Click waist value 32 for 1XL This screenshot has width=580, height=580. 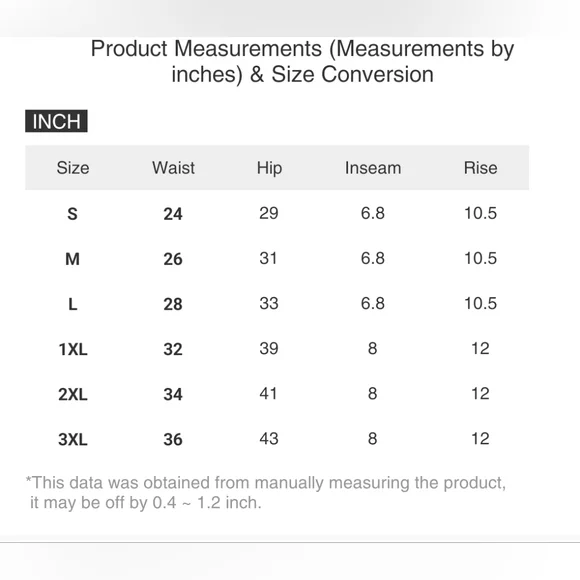[173, 349]
